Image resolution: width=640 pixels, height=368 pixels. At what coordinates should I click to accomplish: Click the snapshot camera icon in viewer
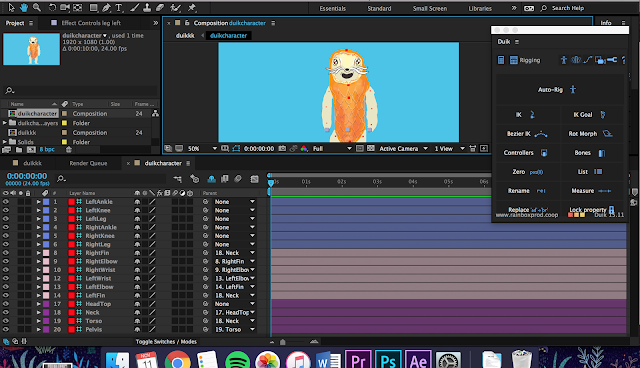pos(282,149)
